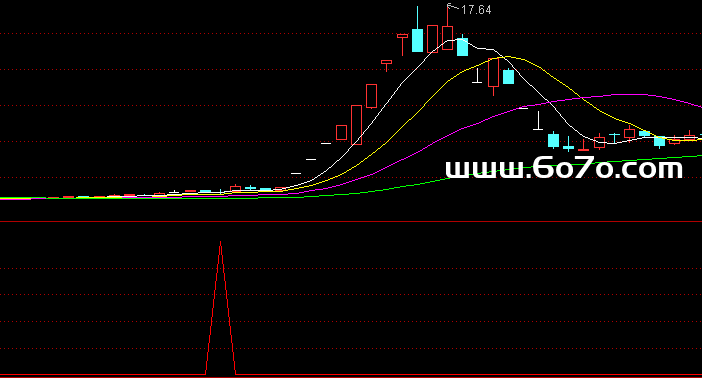Click the small red candle starting the rally
Image resolution: width=702 pixels, height=378 pixels.
pos(341,133)
